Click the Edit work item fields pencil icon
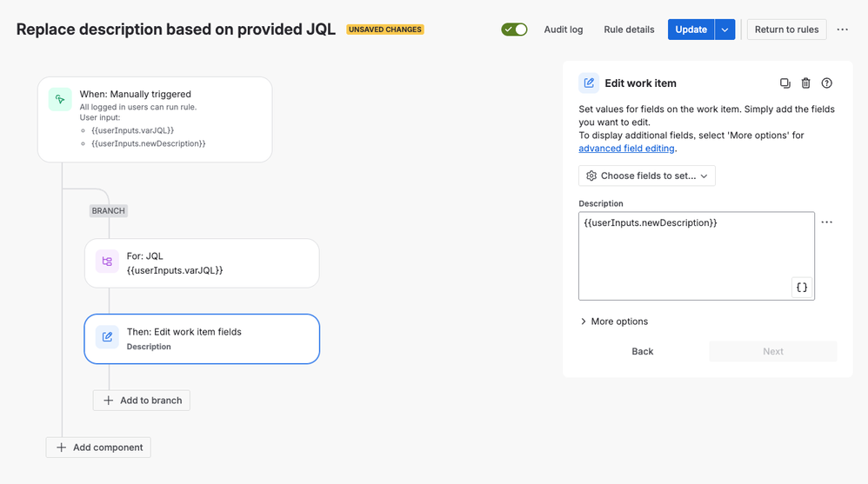The height and width of the screenshot is (484, 868). tap(107, 337)
